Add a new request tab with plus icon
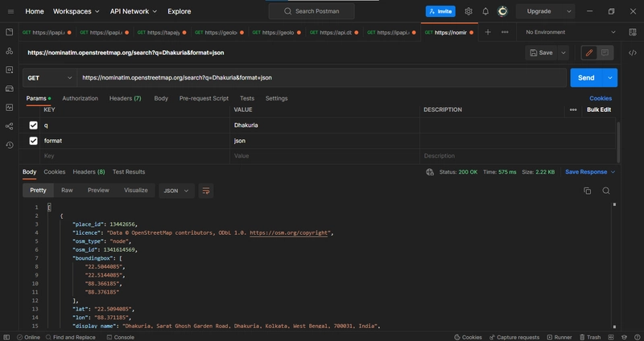Image resolution: width=644 pixels, height=341 pixels. pyautogui.click(x=488, y=32)
